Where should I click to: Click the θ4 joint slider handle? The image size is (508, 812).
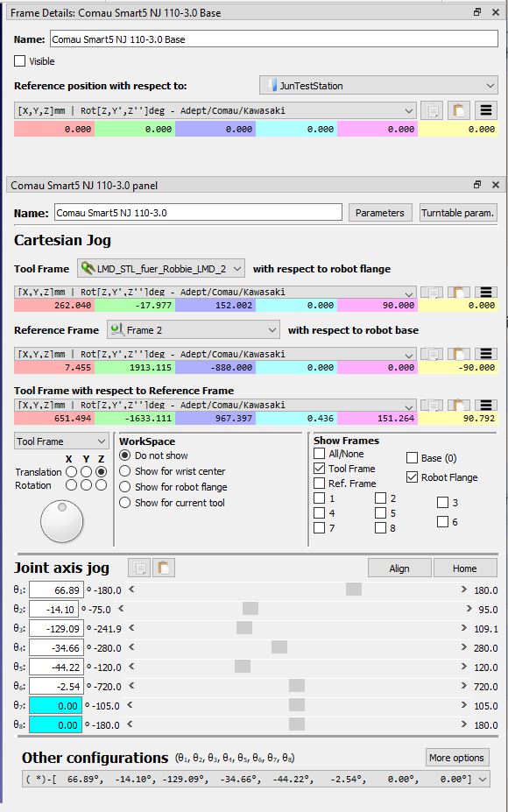(x=279, y=646)
